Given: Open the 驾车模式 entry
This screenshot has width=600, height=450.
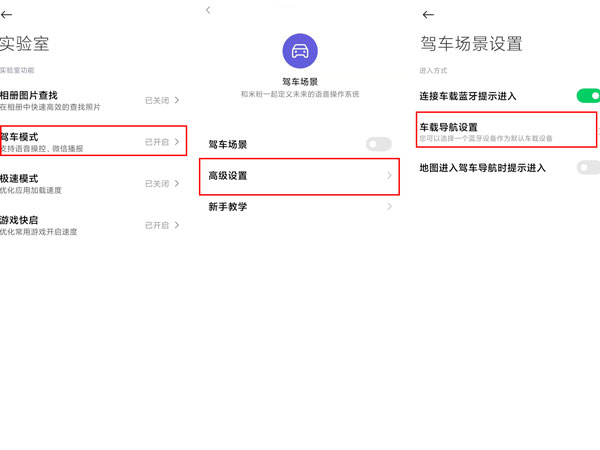Looking at the screenshot, I should 20,136.
